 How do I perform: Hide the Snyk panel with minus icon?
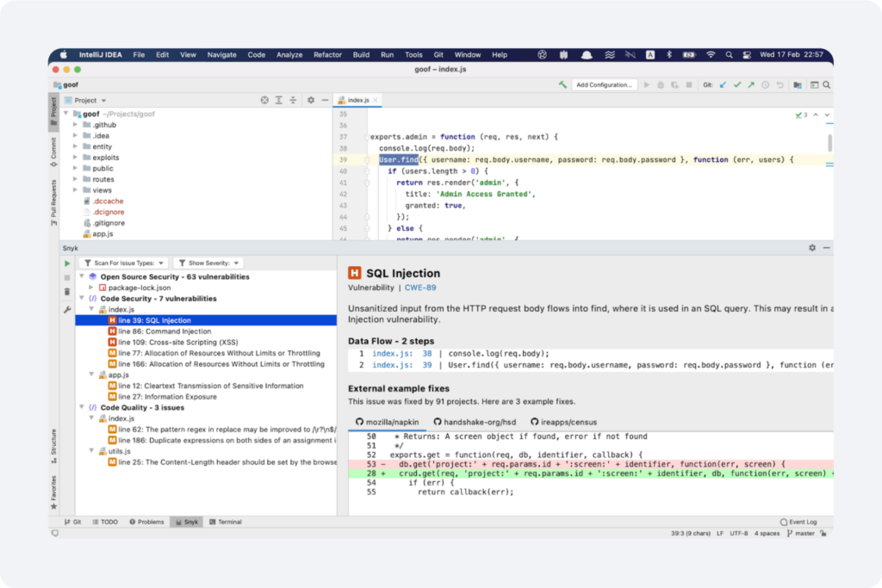tap(826, 248)
